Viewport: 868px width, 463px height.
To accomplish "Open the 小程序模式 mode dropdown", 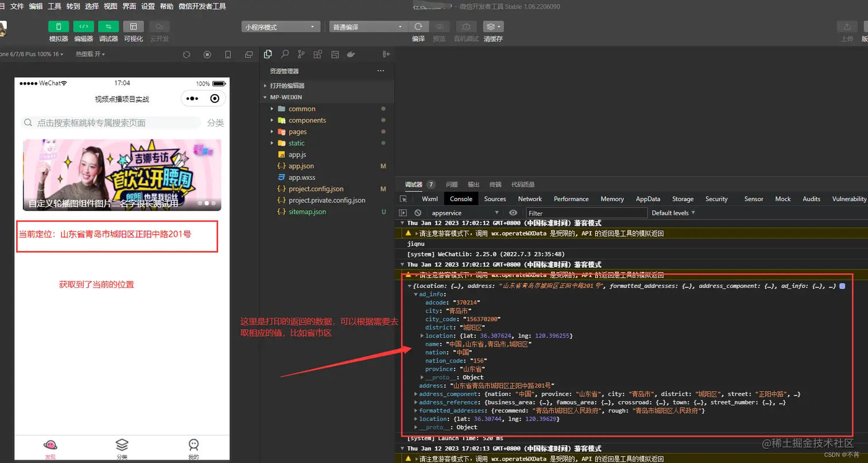I will tap(281, 26).
